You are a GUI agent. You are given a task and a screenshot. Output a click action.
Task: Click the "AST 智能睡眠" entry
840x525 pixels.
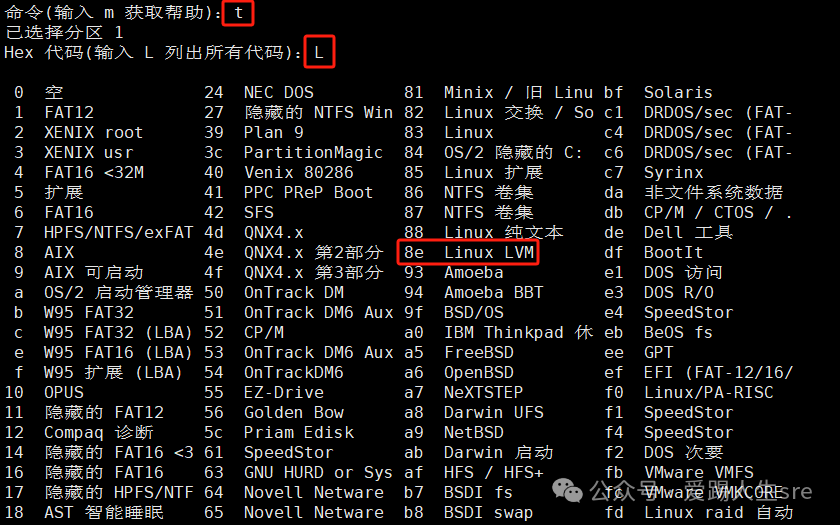(104, 512)
